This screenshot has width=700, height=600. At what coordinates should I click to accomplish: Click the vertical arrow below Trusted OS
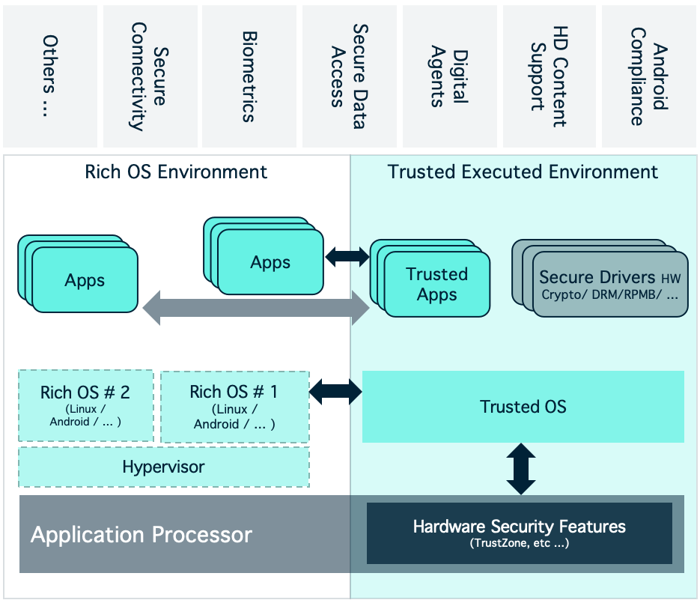pyautogui.click(x=521, y=469)
